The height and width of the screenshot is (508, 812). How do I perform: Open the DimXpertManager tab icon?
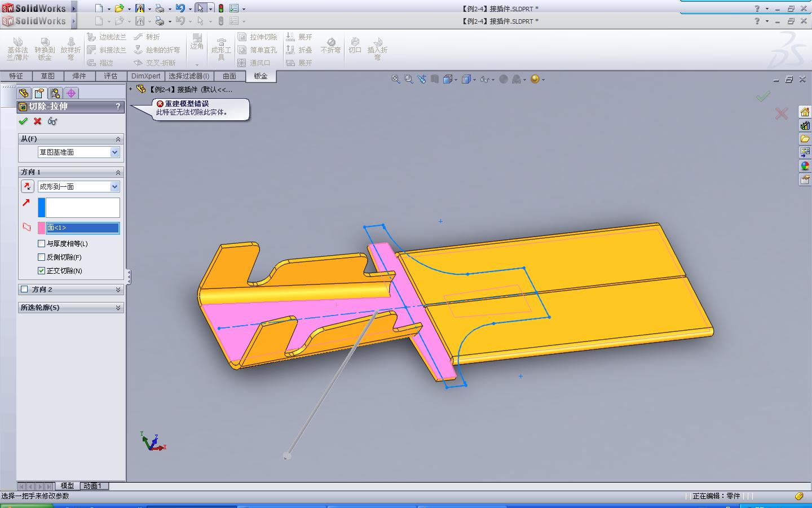pos(70,93)
